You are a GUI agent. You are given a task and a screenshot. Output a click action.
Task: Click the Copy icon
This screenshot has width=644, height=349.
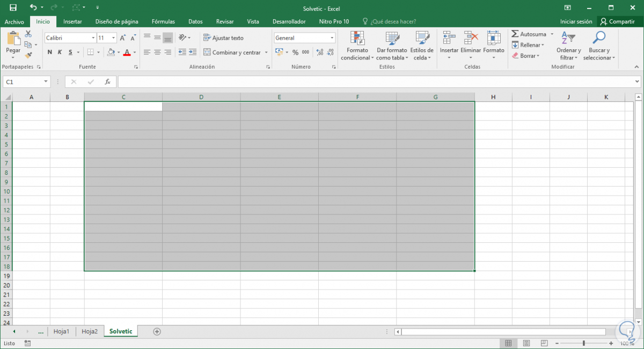28,44
